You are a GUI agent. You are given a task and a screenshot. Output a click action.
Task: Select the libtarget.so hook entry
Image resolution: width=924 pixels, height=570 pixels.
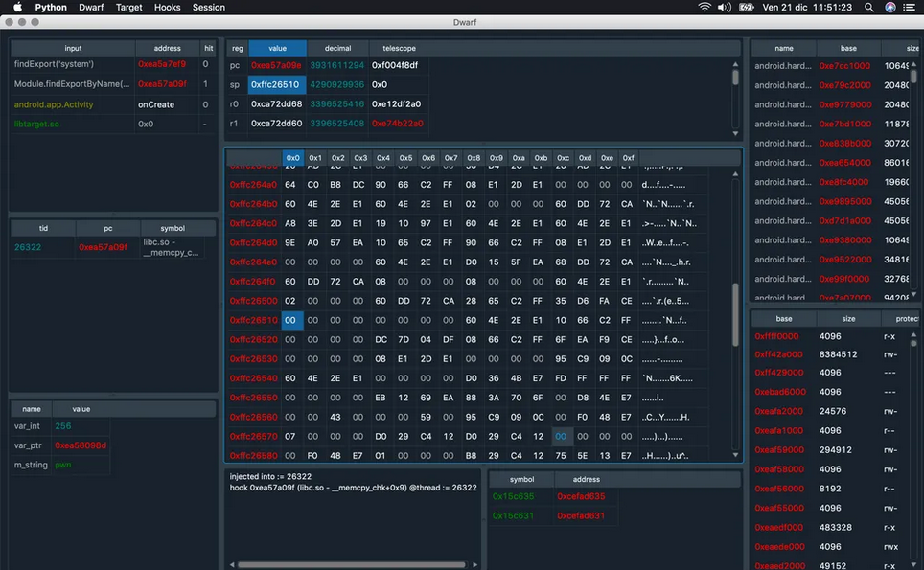click(x=36, y=125)
